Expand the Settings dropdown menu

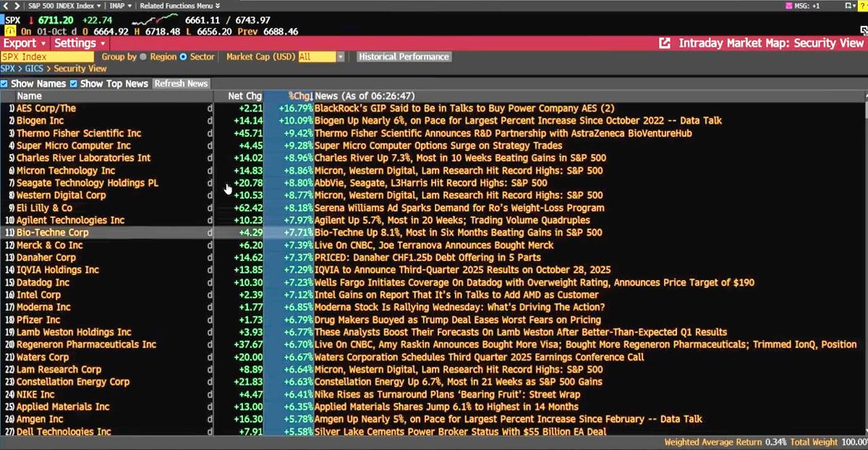click(80, 43)
